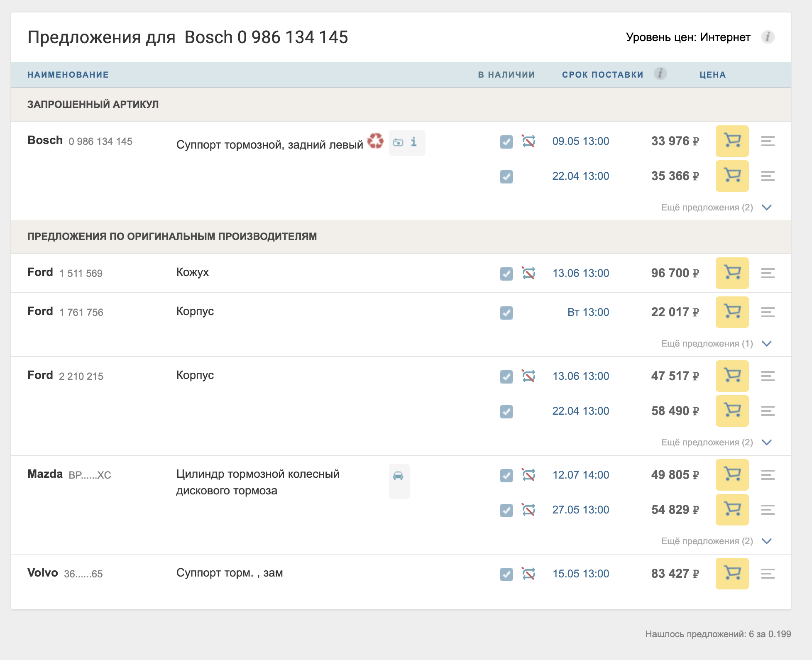This screenshot has width=812, height=660.
Task: Toggle in-stock checkbox for Ford 1 761 756
Action: click(x=506, y=313)
